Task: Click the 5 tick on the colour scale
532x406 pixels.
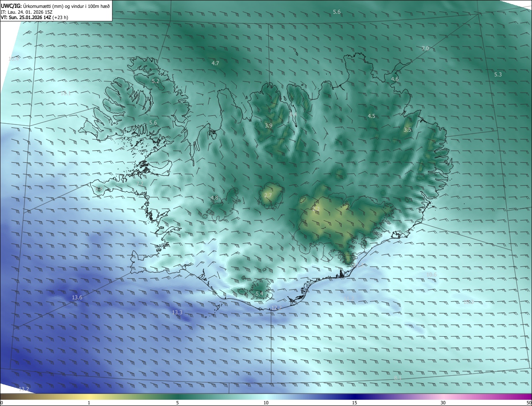Action: pos(177,403)
